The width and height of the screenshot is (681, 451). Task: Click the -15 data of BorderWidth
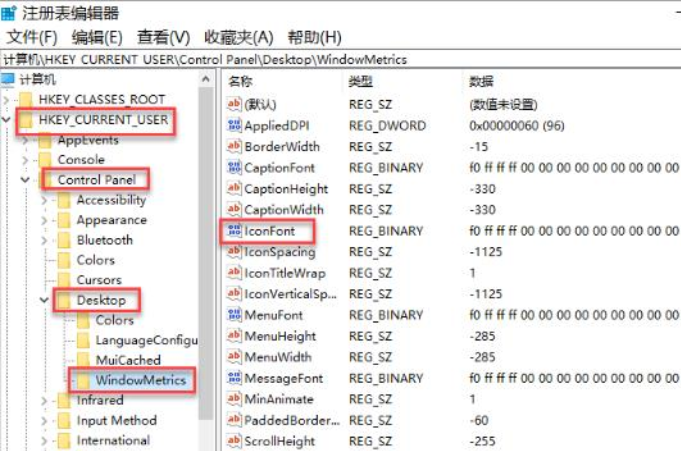pos(479,146)
